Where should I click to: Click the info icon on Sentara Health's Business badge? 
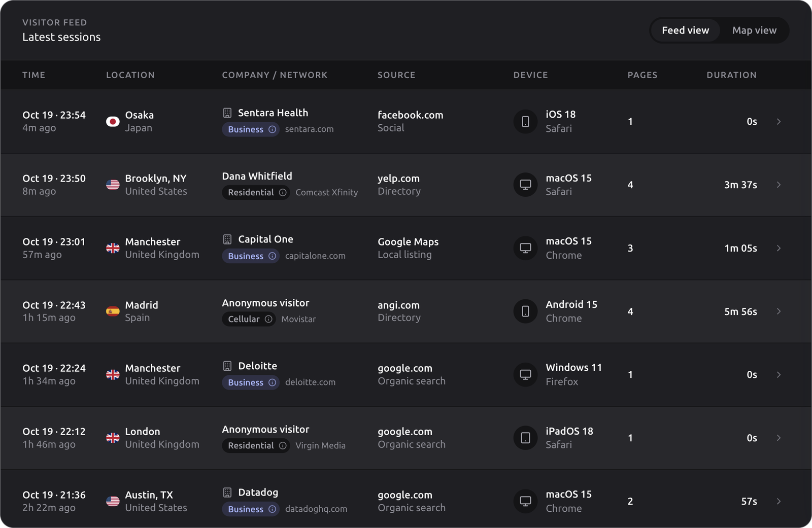point(272,129)
